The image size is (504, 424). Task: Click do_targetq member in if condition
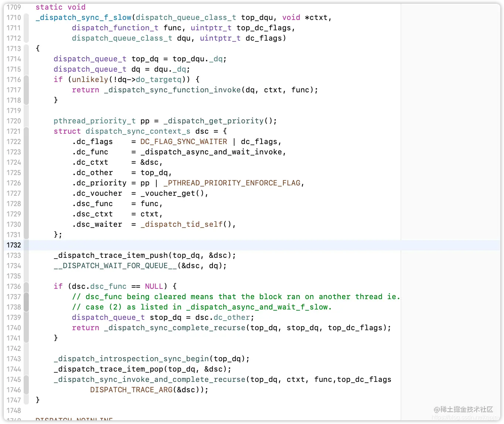159,79
